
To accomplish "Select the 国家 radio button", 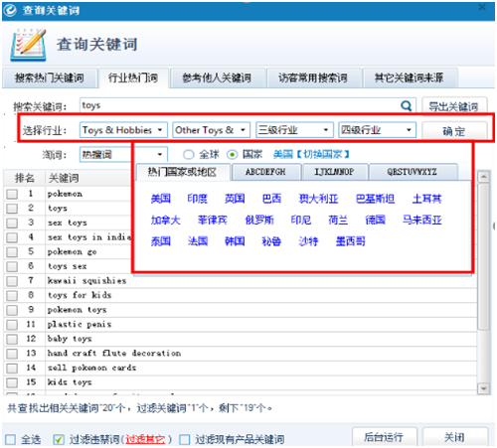I will coord(232,154).
